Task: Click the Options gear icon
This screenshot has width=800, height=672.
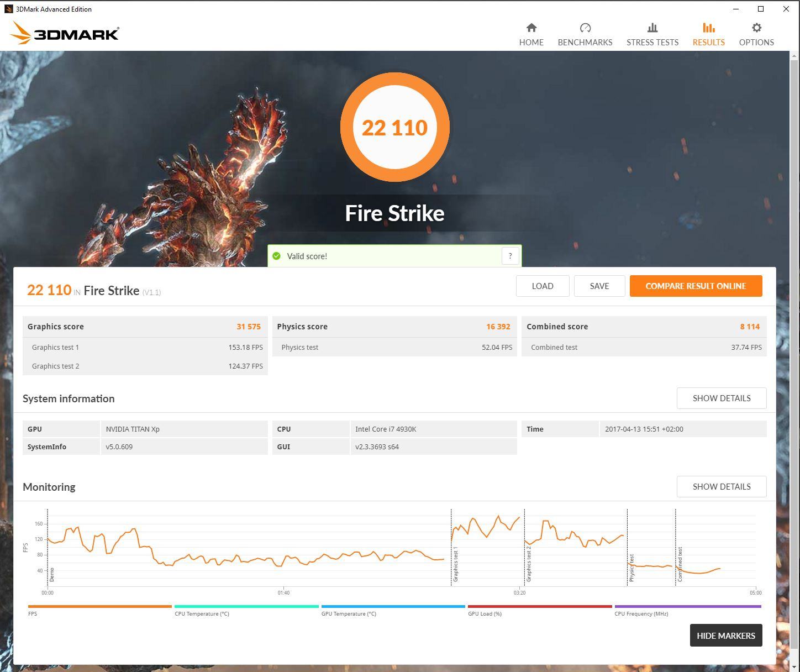Action: click(x=756, y=28)
